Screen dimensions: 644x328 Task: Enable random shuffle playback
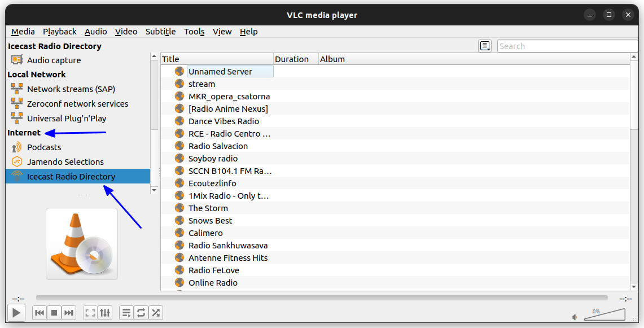point(156,312)
